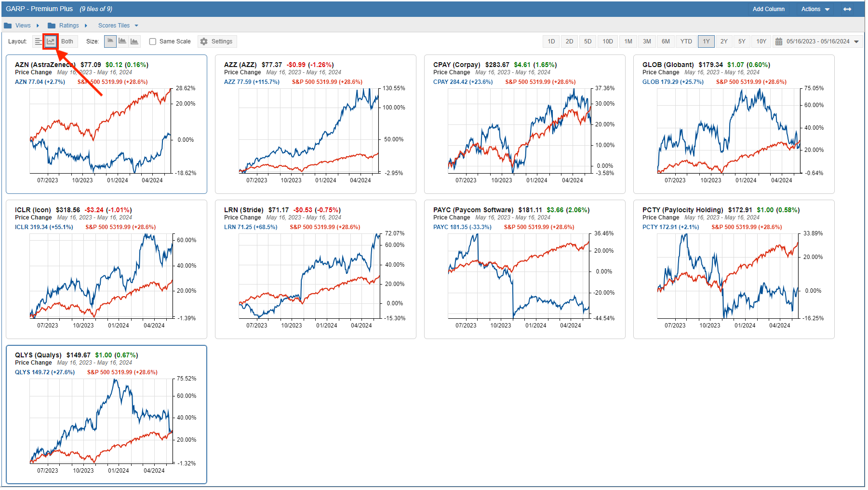The height and width of the screenshot is (490, 868).
Task: Expand the Ratings breadcrumb arrow
Action: tap(86, 26)
